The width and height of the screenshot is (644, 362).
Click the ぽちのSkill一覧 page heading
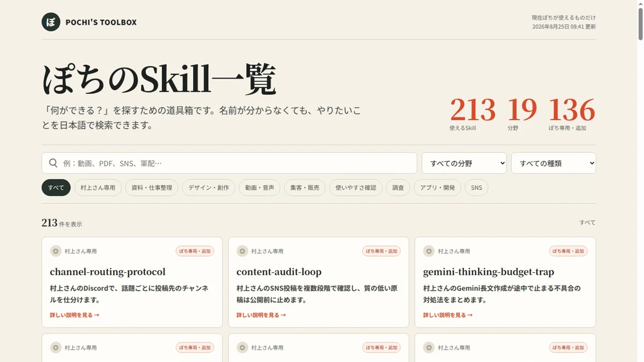click(x=159, y=79)
